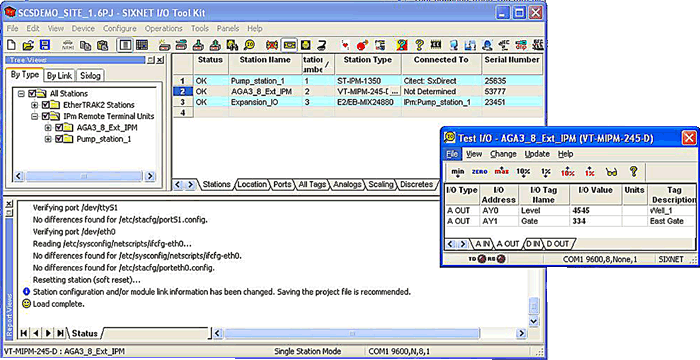Viewport: 700px width, 360px height.
Task: Select row header 3 in stations table
Action: click(183, 102)
